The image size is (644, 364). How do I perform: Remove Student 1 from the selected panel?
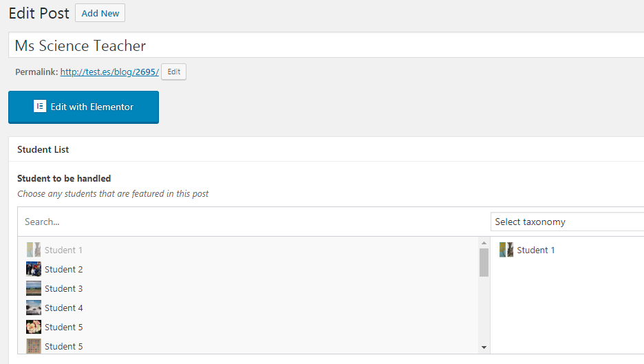[535, 250]
